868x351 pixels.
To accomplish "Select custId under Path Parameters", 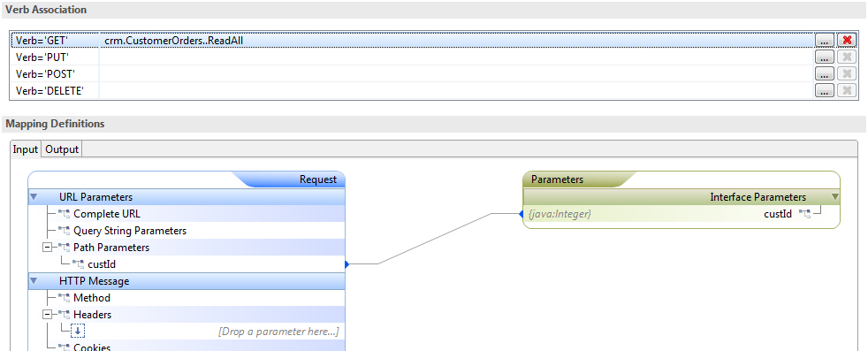I will click(102, 264).
